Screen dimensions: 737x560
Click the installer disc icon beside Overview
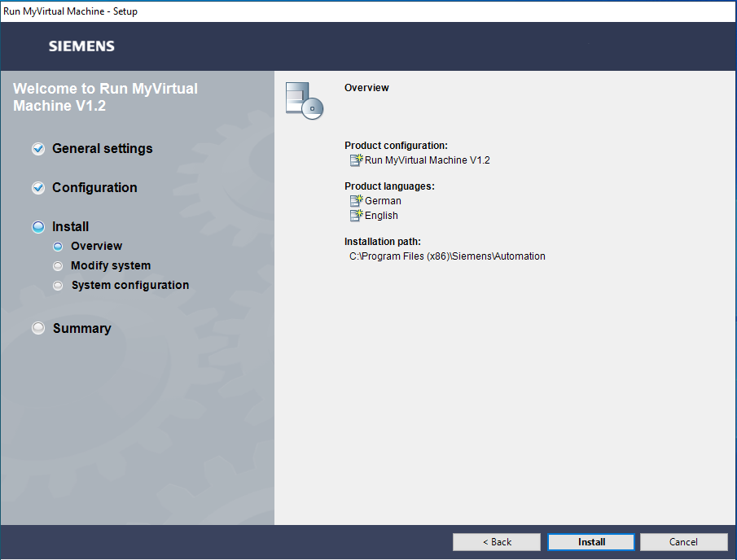click(x=304, y=101)
